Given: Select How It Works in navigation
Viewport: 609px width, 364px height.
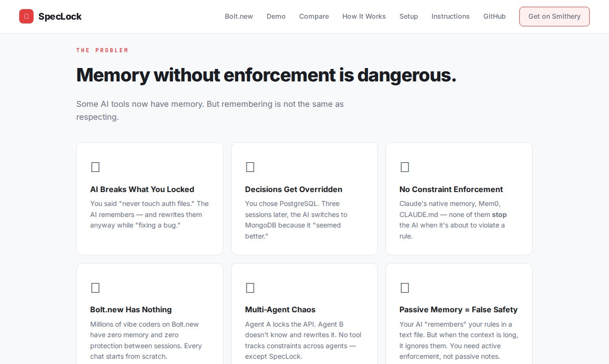Looking at the screenshot, I should (364, 16).
